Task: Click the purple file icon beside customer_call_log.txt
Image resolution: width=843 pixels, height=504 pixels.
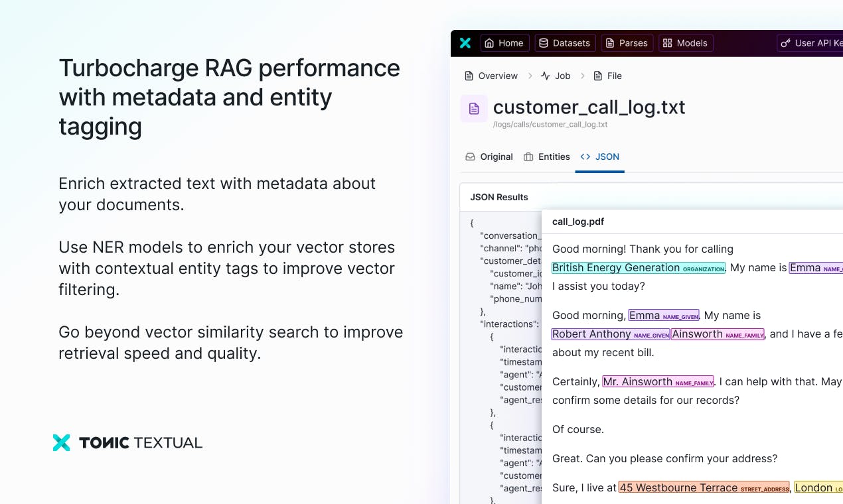Action: (474, 109)
